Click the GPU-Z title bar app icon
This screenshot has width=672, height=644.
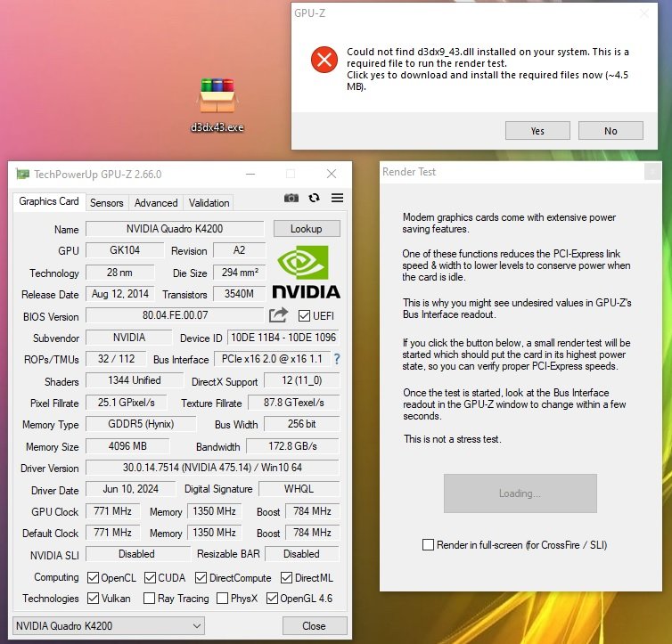tap(22, 174)
